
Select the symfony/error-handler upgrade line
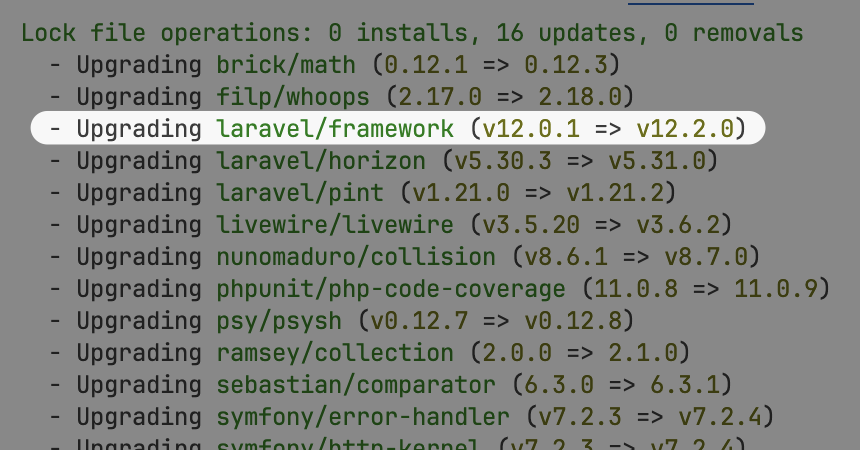[411, 417]
